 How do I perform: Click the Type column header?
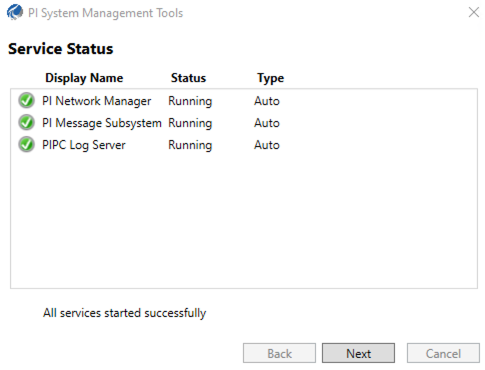(x=270, y=78)
